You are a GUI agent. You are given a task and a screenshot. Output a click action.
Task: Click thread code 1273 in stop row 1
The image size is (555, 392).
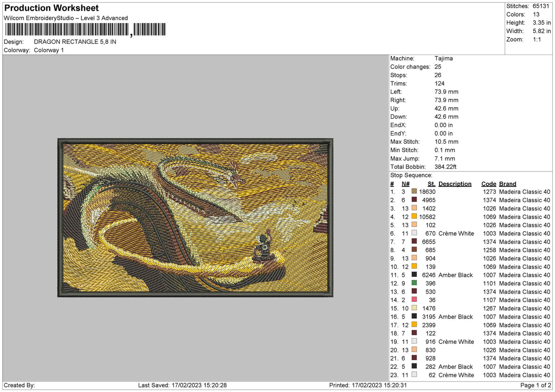coord(489,191)
